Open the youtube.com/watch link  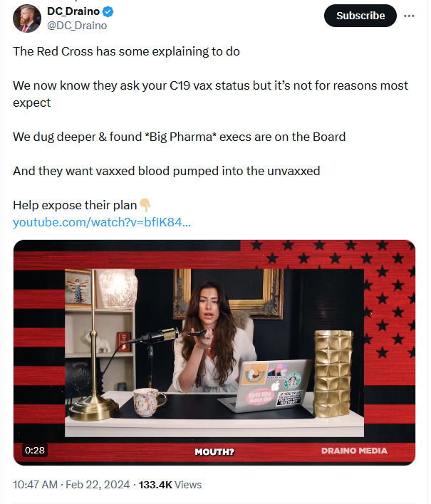102,222
